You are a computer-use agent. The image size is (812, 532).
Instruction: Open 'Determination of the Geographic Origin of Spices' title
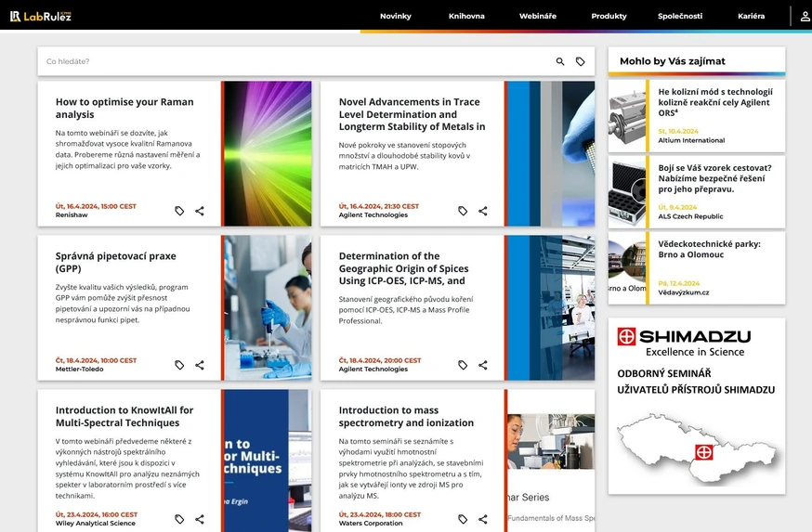pyautogui.click(x=403, y=268)
